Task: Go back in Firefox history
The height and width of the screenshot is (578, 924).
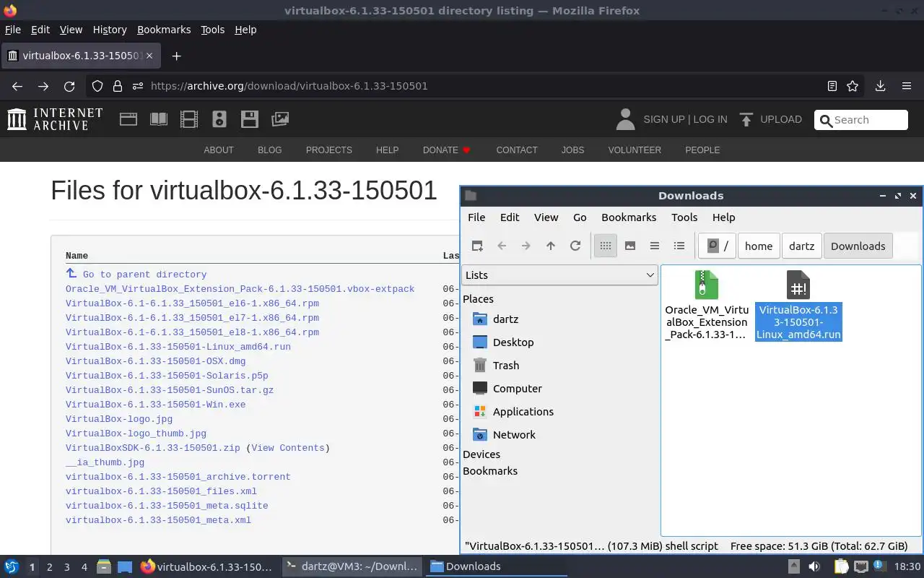Action: click(17, 86)
